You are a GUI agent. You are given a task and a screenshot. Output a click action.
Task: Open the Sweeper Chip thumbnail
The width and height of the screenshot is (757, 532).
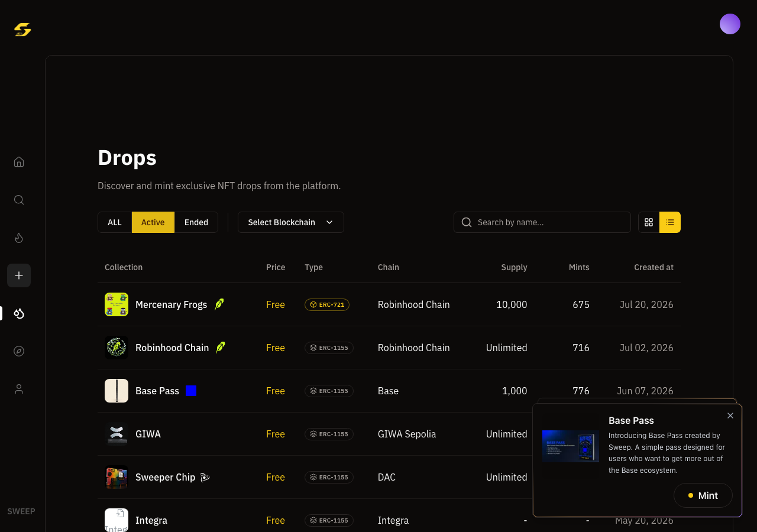(x=117, y=477)
